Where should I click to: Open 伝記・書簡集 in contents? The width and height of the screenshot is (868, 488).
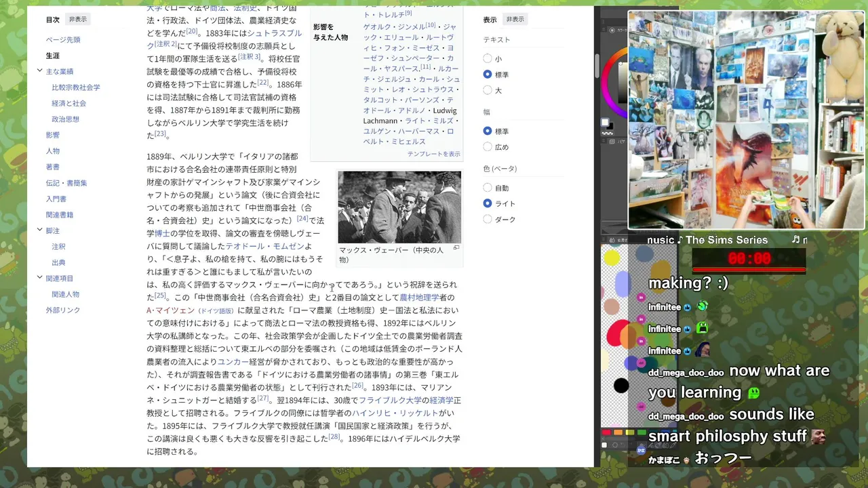pyautogui.click(x=66, y=183)
